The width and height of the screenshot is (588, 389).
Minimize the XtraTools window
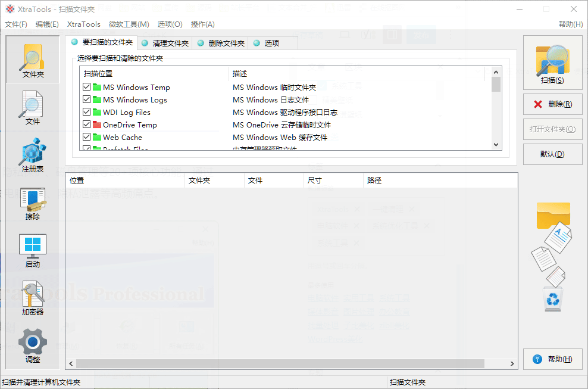click(520, 9)
